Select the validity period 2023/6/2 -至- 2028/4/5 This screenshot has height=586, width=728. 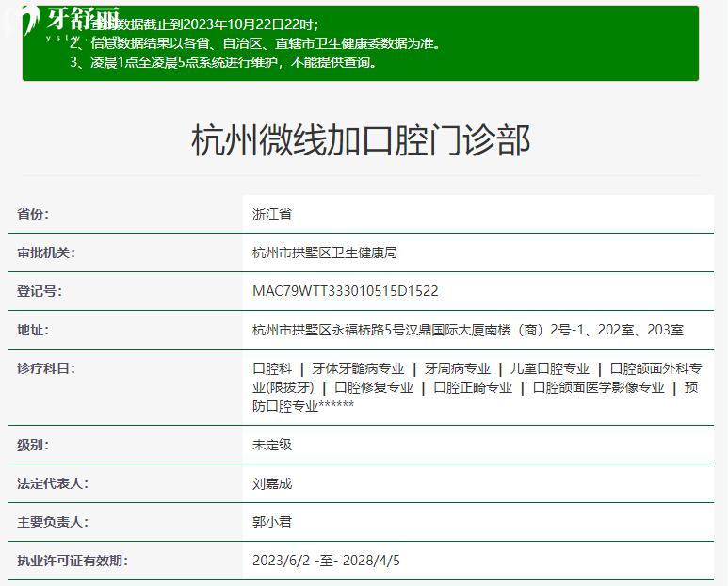[326, 561]
